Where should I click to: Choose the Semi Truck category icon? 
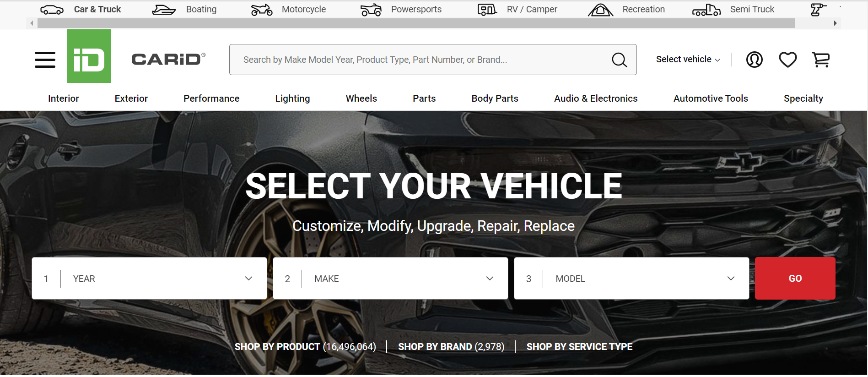pos(706,10)
